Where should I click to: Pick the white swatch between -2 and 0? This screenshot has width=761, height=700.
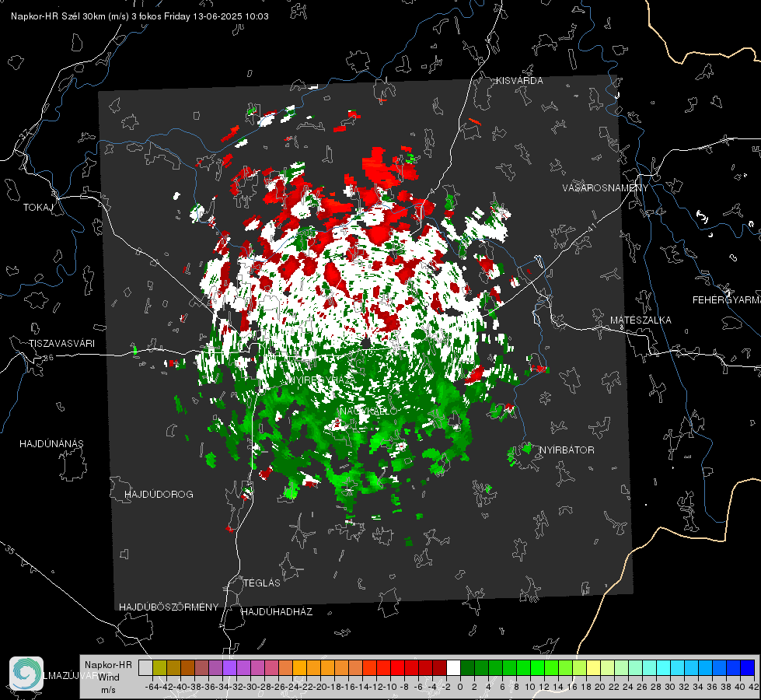click(x=453, y=667)
